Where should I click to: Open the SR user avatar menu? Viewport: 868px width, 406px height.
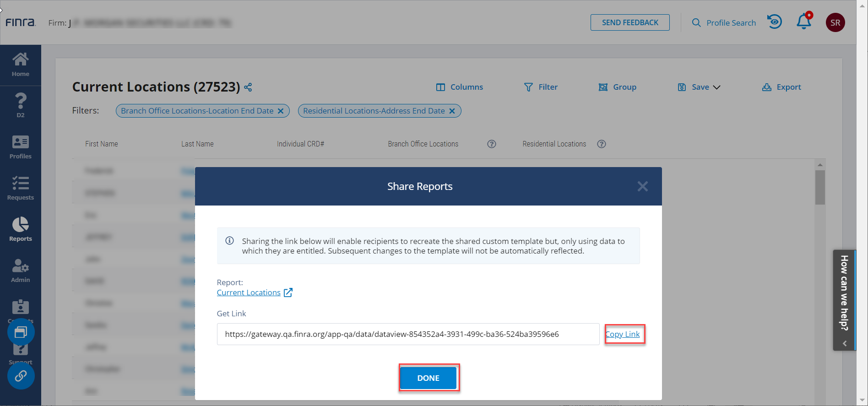tap(835, 22)
